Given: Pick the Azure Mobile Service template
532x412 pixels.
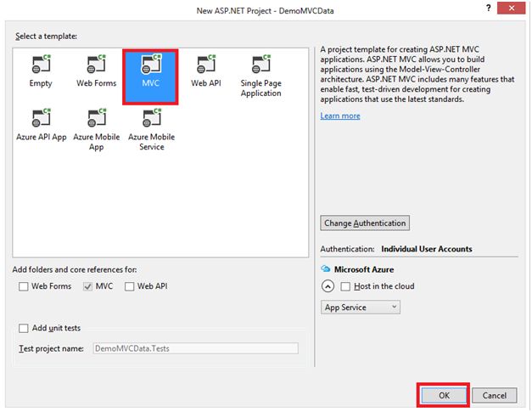Looking at the screenshot, I should pos(151,130).
